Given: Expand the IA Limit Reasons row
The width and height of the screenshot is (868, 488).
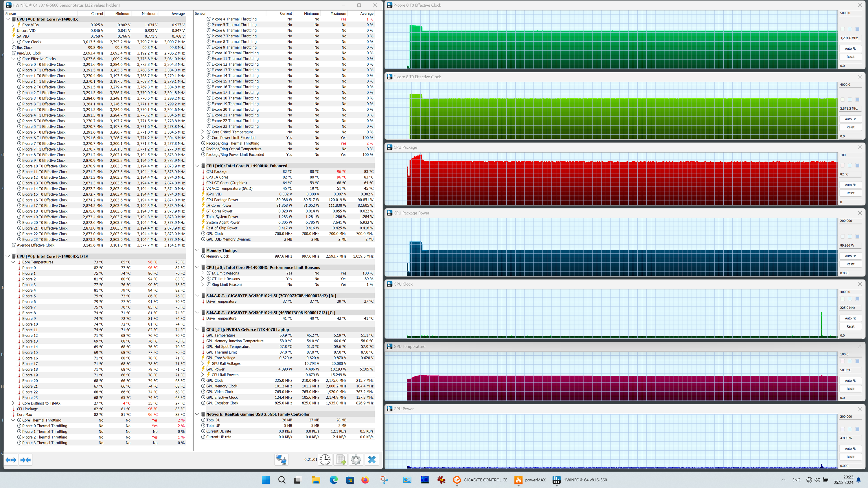Looking at the screenshot, I should point(203,273).
